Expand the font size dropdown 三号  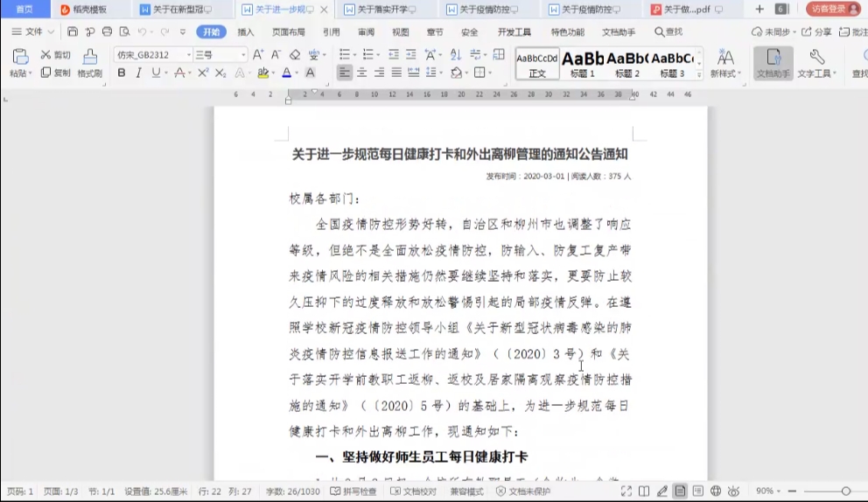(244, 55)
